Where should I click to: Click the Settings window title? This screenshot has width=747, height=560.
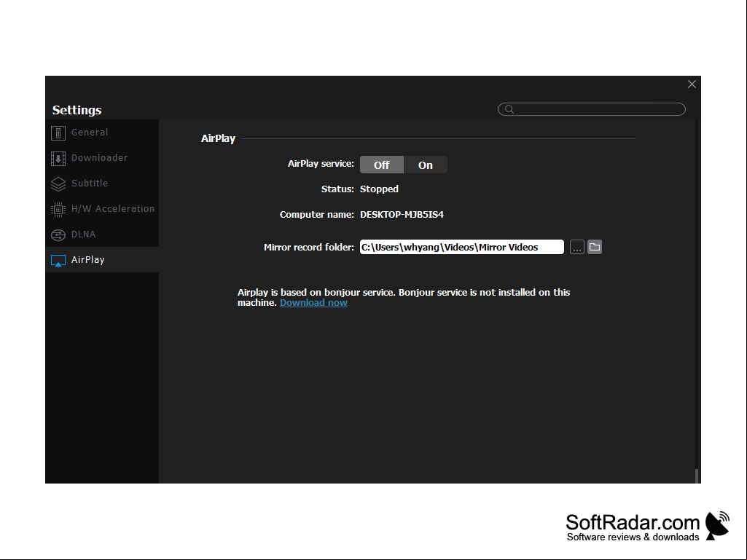click(x=77, y=110)
